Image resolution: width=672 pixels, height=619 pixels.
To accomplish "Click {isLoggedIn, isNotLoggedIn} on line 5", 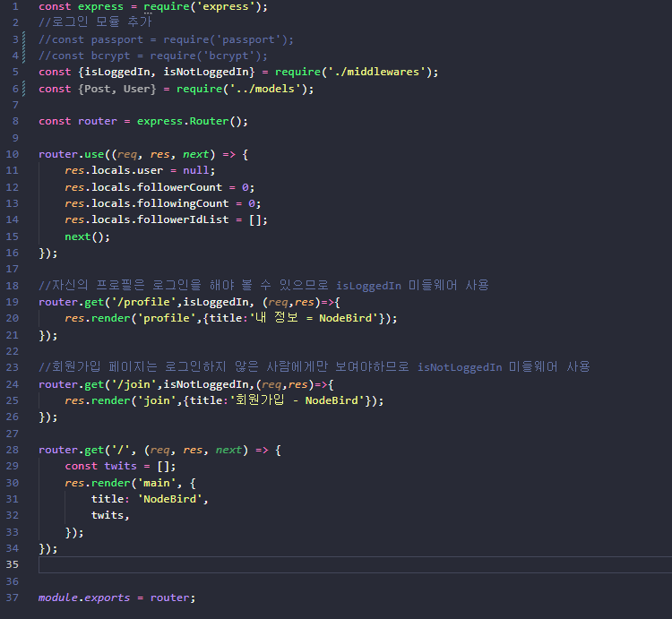I will pyautogui.click(x=167, y=72).
